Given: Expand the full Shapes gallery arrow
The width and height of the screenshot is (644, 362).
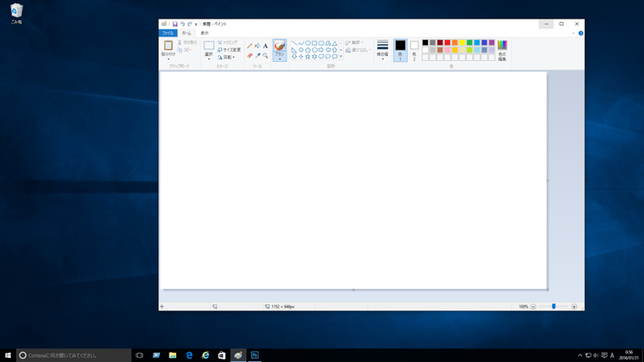Looking at the screenshot, I should pyautogui.click(x=341, y=57).
